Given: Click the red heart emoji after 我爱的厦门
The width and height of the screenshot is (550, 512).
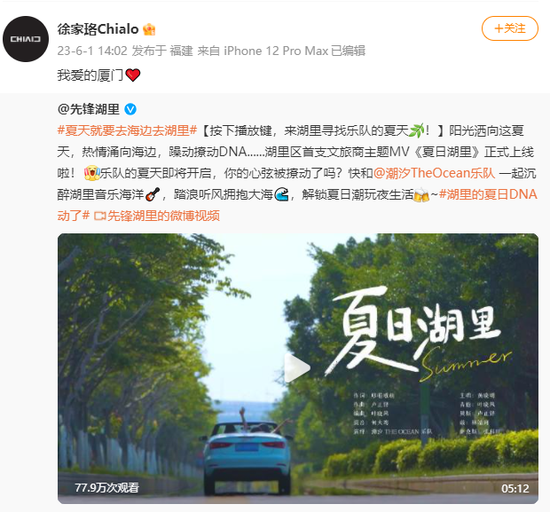Looking at the screenshot, I should 133,75.
